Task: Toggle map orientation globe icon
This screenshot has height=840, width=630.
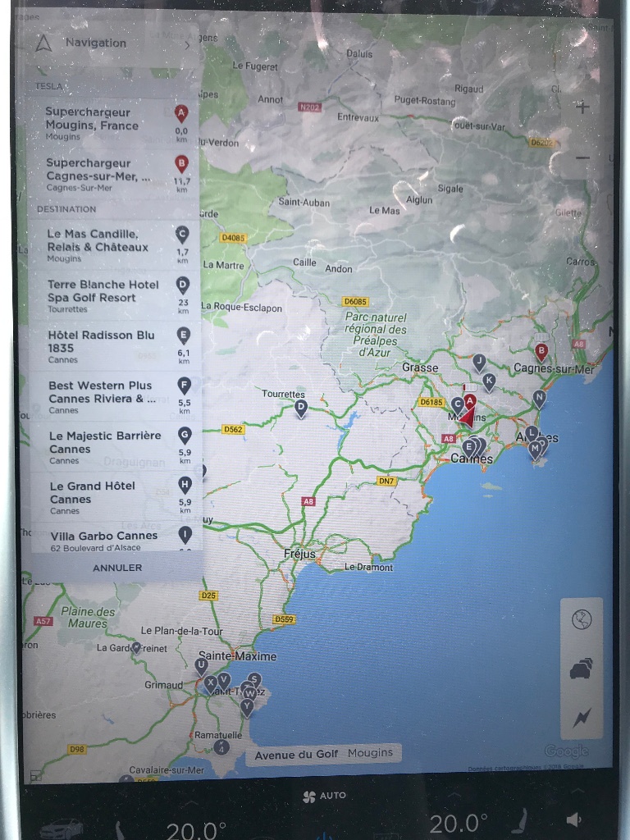Action: click(x=582, y=620)
